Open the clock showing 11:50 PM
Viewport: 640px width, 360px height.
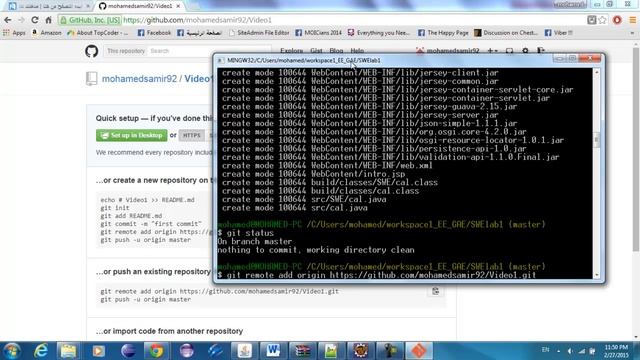click(616, 351)
